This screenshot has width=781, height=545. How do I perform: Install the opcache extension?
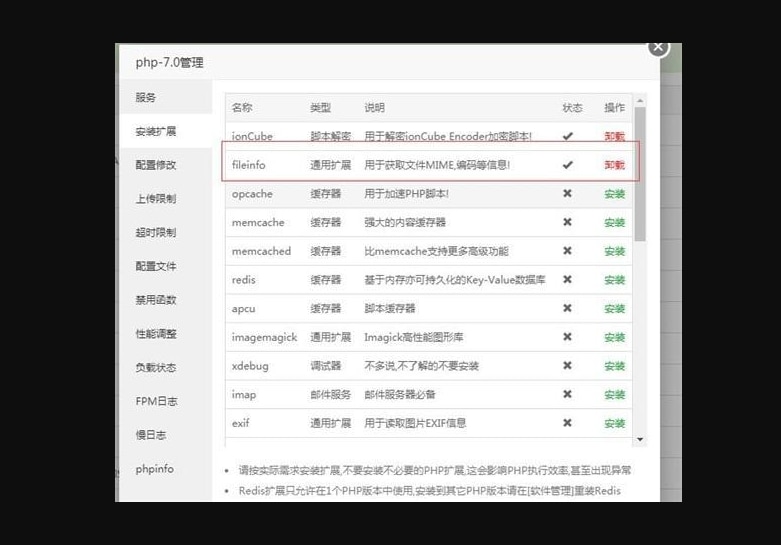point(614,194)
